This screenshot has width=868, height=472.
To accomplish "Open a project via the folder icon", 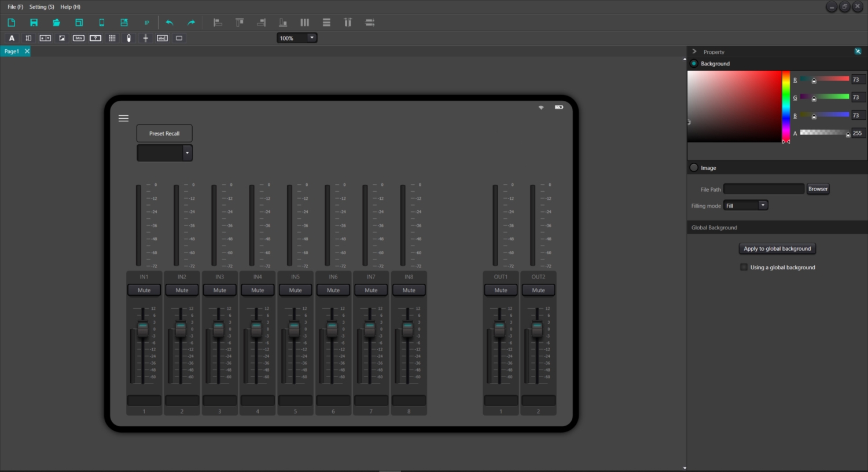I will pyautogui.click(x=57, y=23).
